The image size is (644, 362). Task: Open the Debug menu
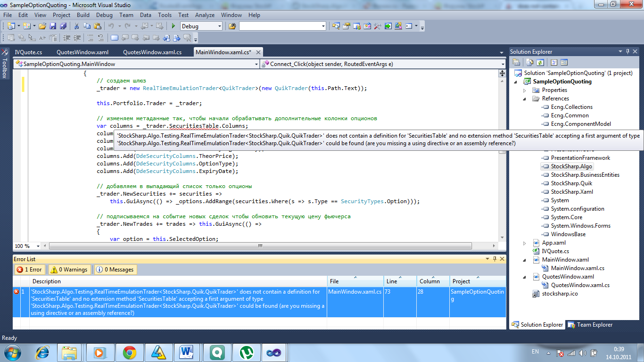click(x=104, y=15)
